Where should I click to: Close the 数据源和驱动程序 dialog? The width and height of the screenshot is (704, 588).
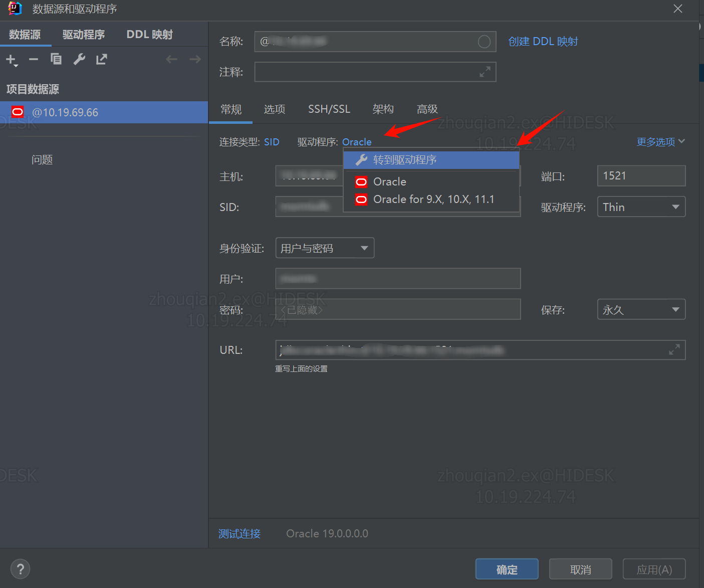click(678, 9)
